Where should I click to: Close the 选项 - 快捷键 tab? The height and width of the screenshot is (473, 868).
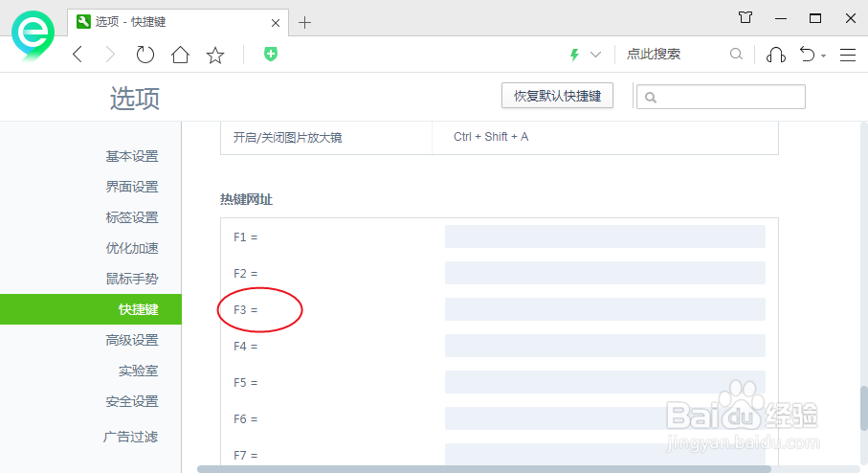click(x=275, y=23)
